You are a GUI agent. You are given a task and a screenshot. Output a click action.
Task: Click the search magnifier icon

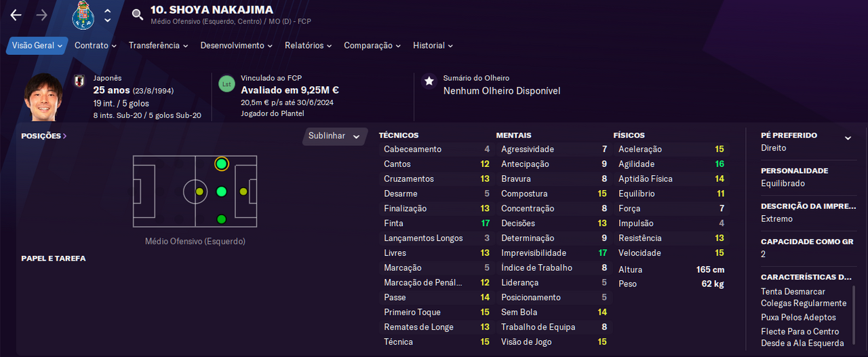point(138,15)
